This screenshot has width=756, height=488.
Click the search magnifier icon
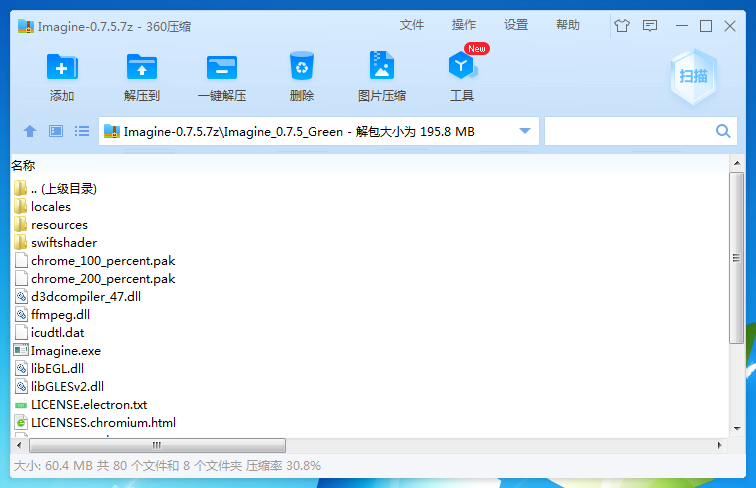[723, 131]
